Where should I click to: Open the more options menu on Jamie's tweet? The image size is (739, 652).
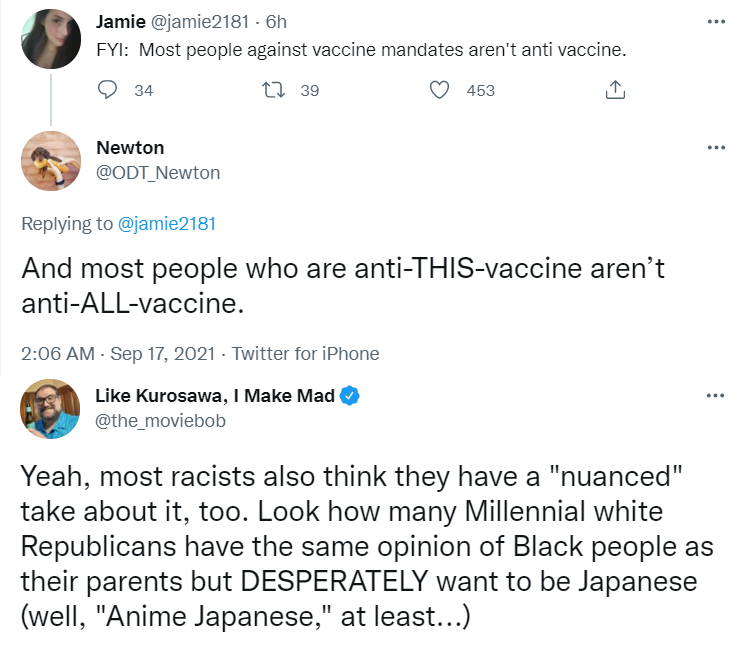click(x=715, y=20)
